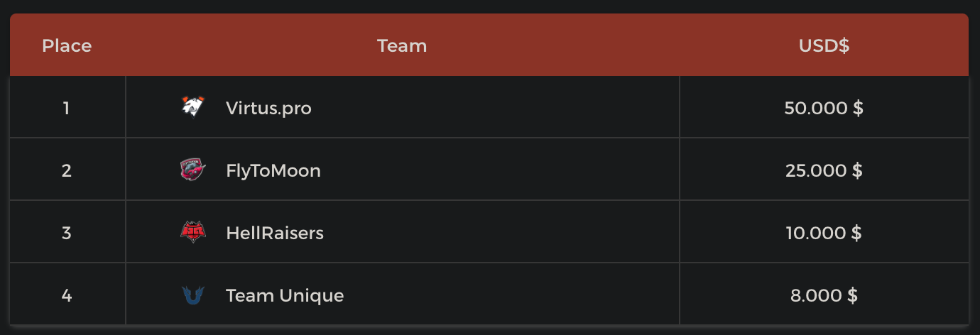Click the 25.000 $ prize cell

click(824, 170)
